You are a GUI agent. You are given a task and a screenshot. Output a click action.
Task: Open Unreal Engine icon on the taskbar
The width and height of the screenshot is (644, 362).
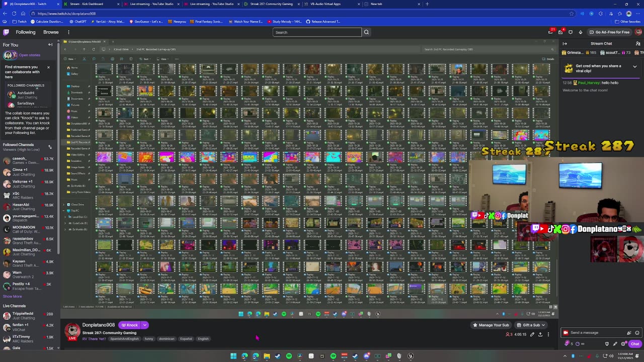(411, 356)
